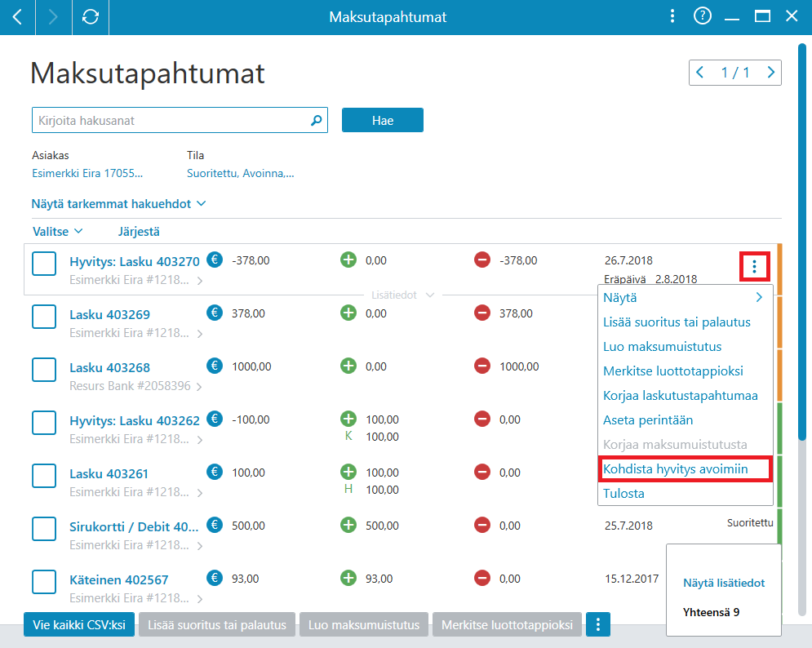Open customer chevron under Käteinen 402567
The image size is (812, 648).
tap(199, 599)
